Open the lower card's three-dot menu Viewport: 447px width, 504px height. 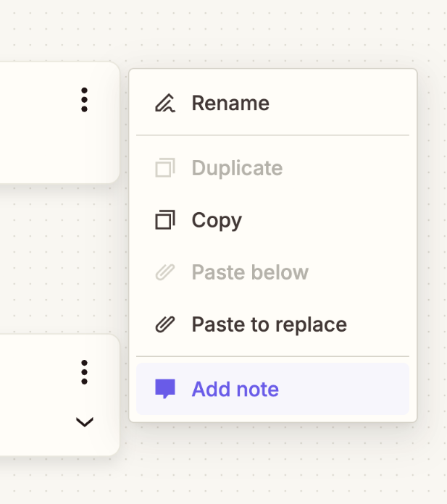coord(84,372)
